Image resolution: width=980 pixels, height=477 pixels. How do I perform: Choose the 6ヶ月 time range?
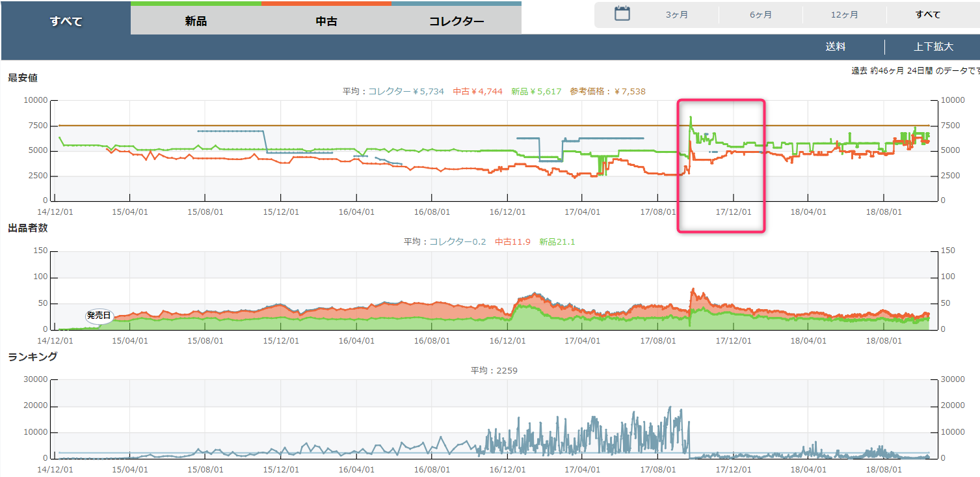[x=760, y=14]
